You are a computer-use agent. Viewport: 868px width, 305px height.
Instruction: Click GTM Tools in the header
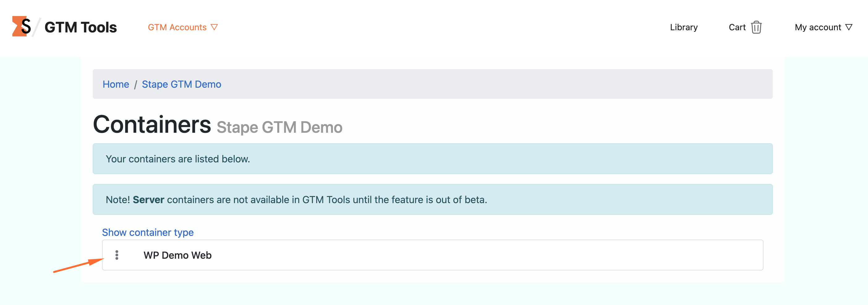click(x=81, y=27)
